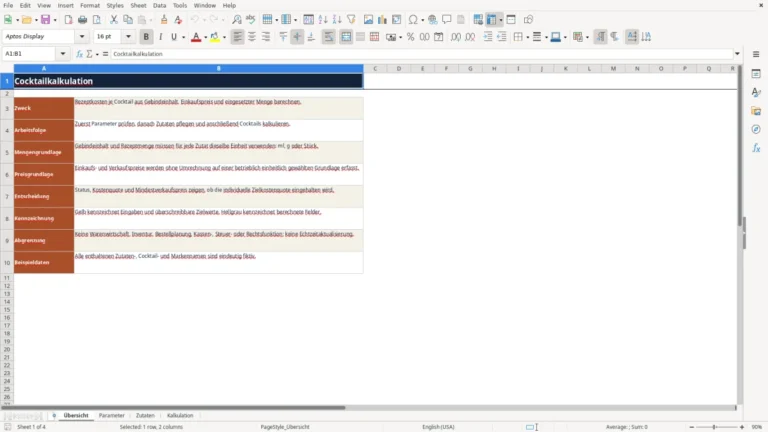The height and width of the screenshot is (432, 768).
Task: Toggle Align Left
Action: coord(238,37)
